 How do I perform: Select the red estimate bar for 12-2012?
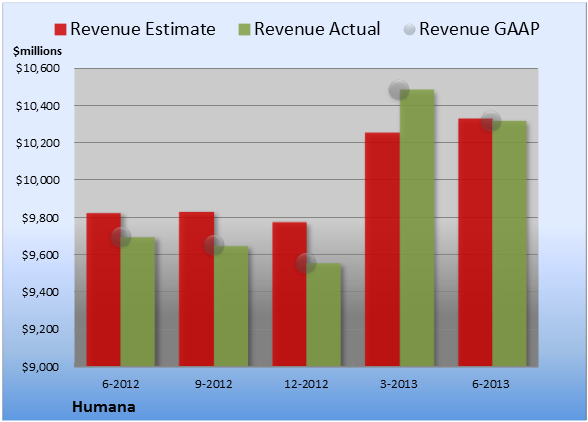click(290, 294)
